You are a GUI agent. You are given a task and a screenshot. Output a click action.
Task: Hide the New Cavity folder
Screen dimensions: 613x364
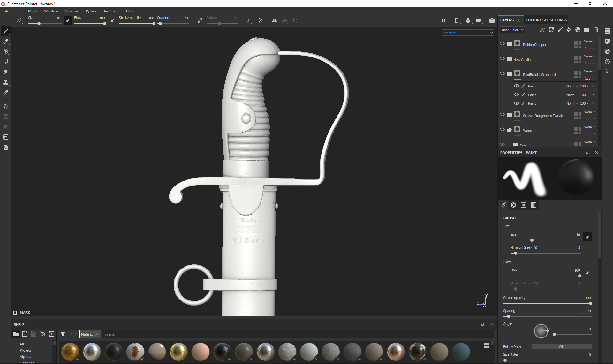click(502, 59)
